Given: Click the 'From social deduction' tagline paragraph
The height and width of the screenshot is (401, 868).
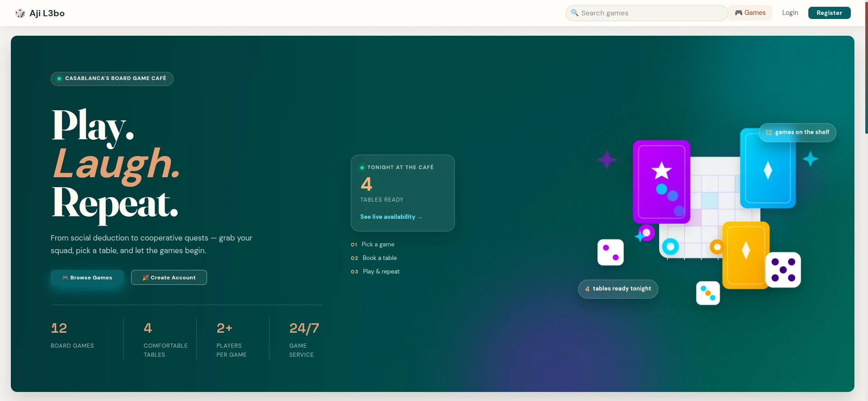Looking at the screenshot, I should click(151, 244).
